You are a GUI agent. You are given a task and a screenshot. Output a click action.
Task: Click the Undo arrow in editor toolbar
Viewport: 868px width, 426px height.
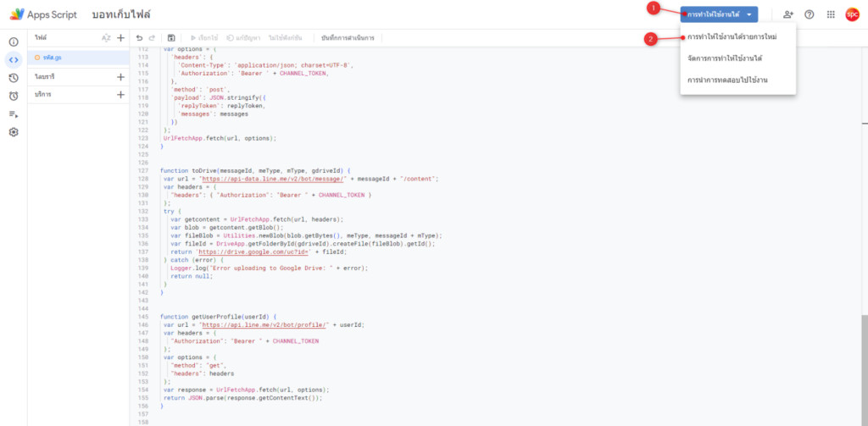(x=139, y=38)
